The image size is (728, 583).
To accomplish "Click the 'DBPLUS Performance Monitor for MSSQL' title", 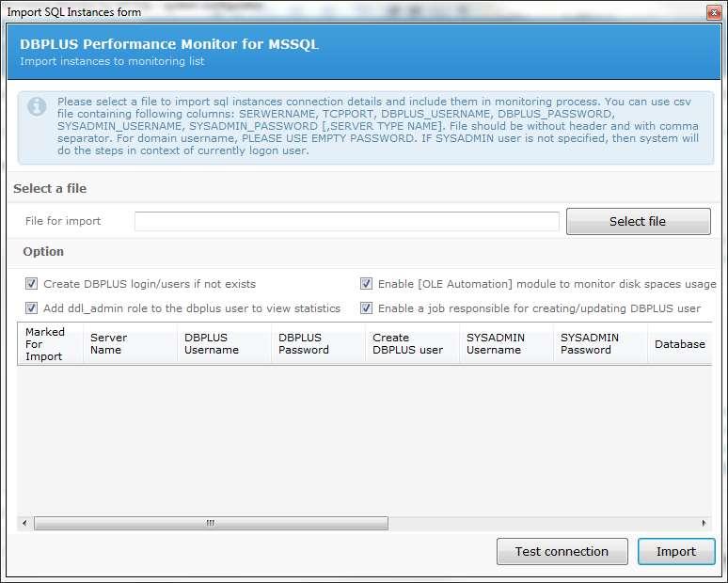I will (169, 44).
